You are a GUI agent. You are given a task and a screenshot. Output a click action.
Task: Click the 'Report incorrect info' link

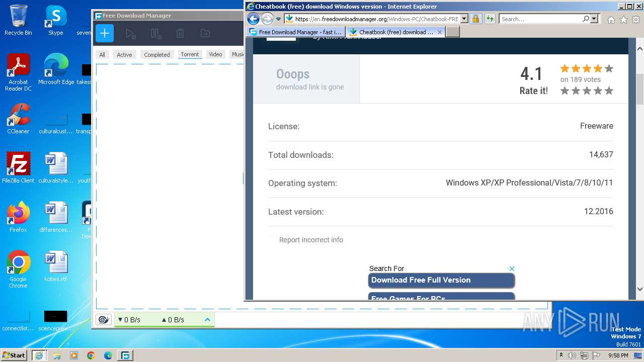[x=311, y=240]
